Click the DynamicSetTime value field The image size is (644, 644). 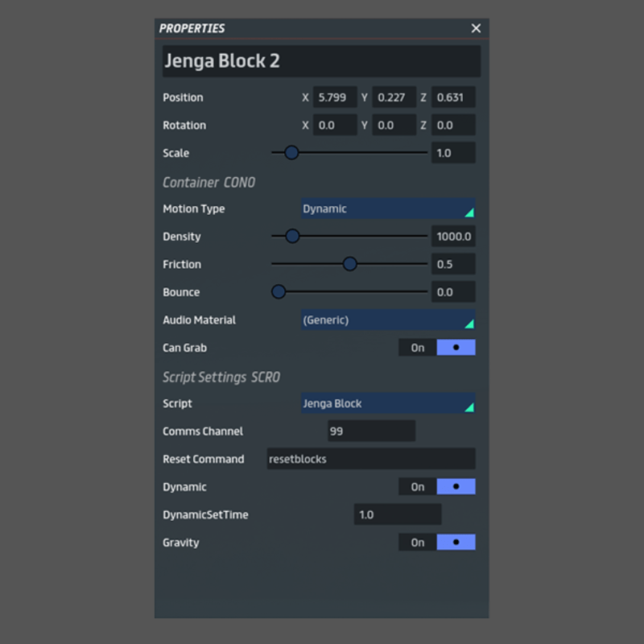[x=397, y=514]
